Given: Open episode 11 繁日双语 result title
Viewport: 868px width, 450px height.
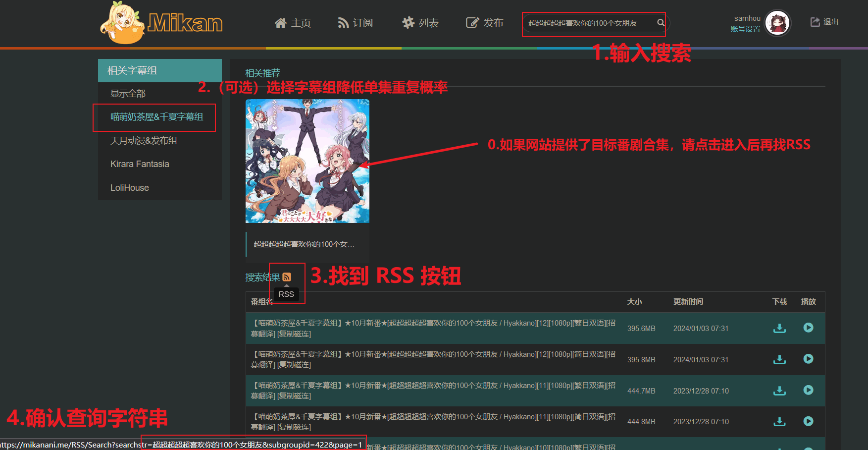Looking at the screenshot, I should click(x=433, y=391).
